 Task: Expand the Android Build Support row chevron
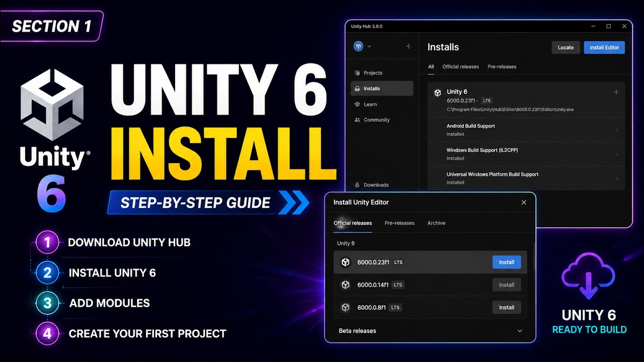(x=617, y=130)
